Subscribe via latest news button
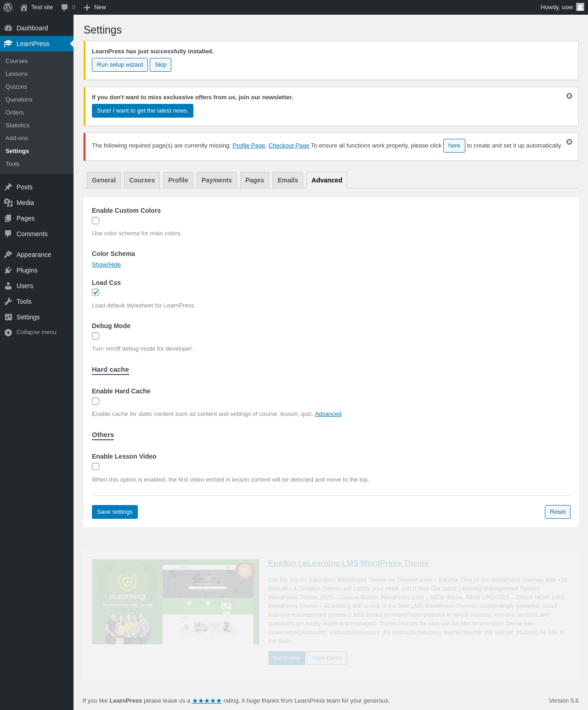588x710 pixels. (x=142, y=111)
